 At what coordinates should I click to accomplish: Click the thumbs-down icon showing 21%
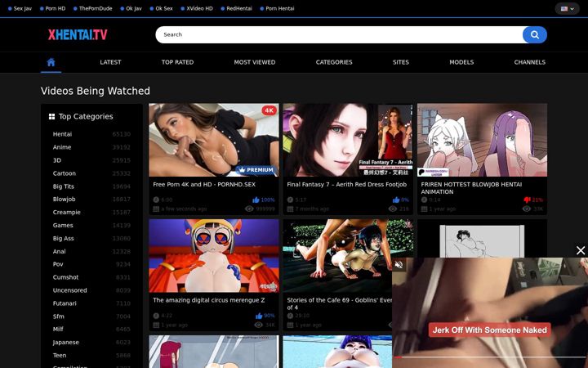(528, 200)
